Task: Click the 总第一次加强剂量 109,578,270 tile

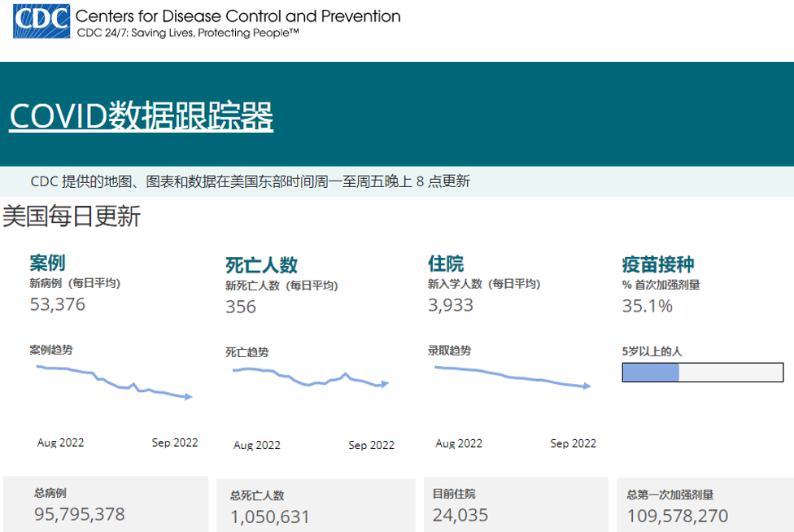Action: [x=705, y=505]
